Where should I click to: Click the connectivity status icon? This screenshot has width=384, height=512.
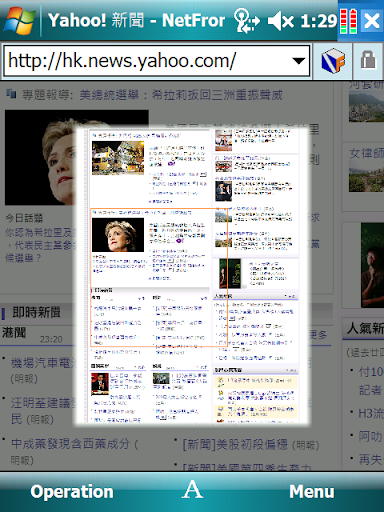click(x=246, y=21)
